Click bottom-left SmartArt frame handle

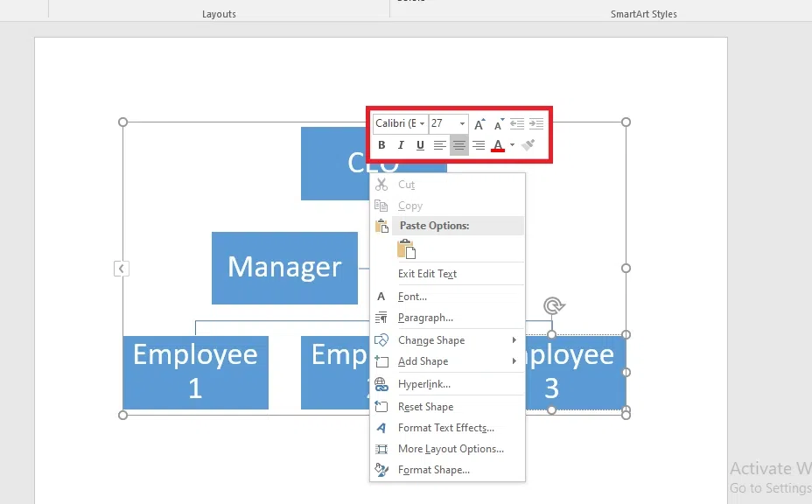tap(122, 415)
